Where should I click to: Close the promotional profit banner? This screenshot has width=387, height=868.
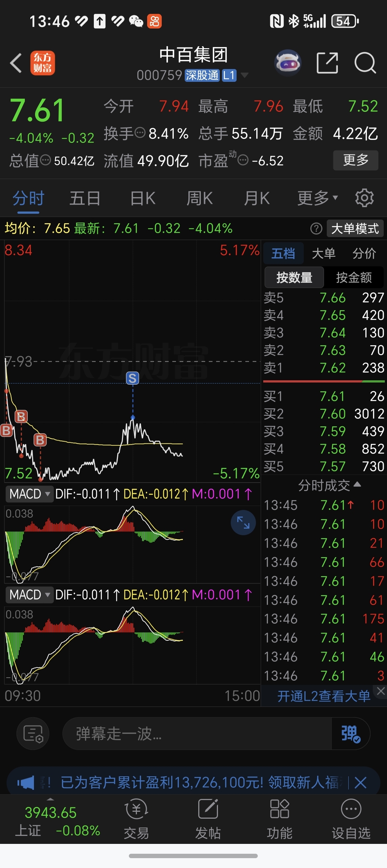coord(360,783)
